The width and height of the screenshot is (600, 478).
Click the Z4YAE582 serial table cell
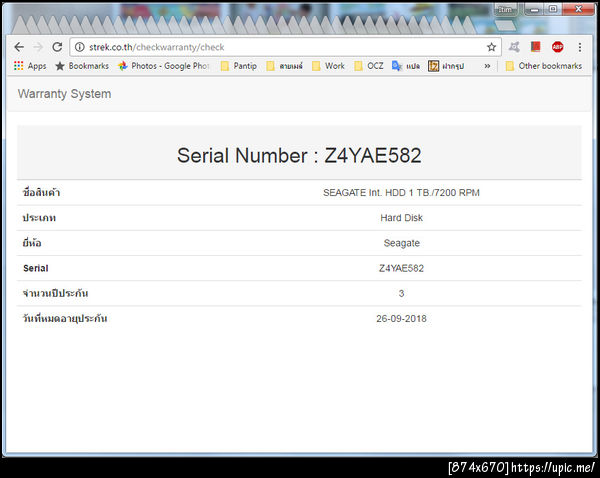[401, 268]
